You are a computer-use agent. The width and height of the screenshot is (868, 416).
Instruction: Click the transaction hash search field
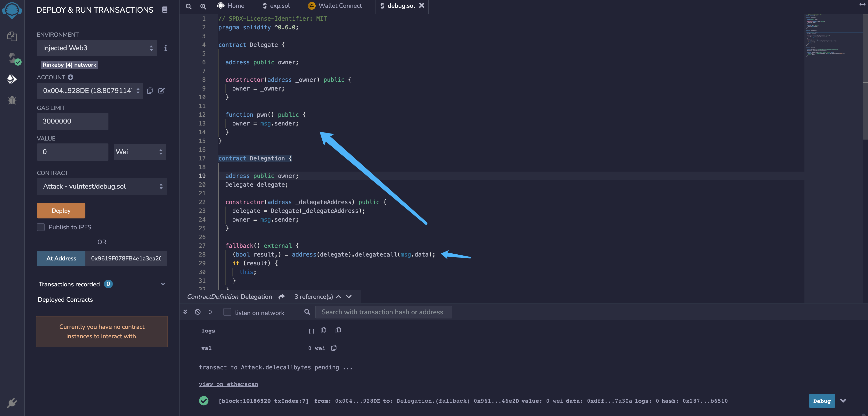pyautogui.click(x=383, y=312)
